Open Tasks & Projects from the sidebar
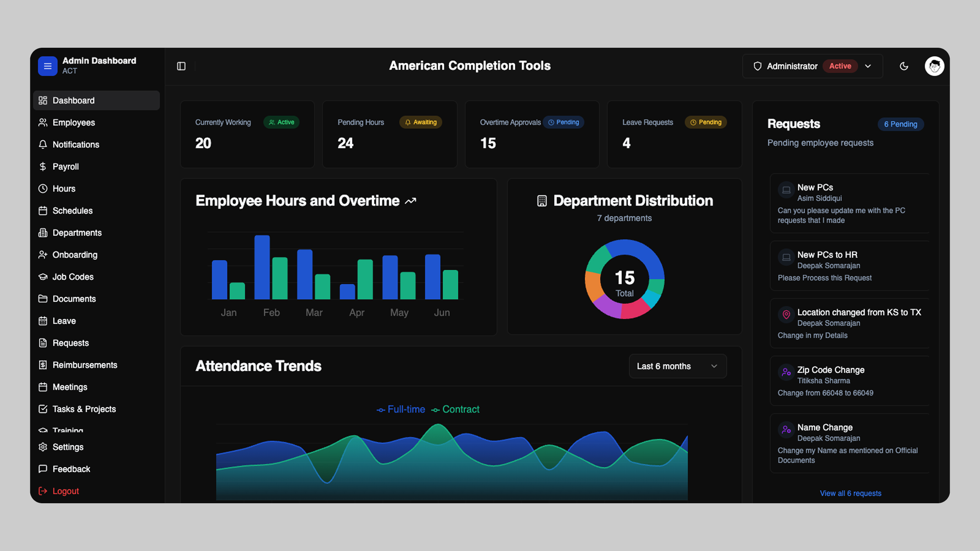 pos(84,409)
